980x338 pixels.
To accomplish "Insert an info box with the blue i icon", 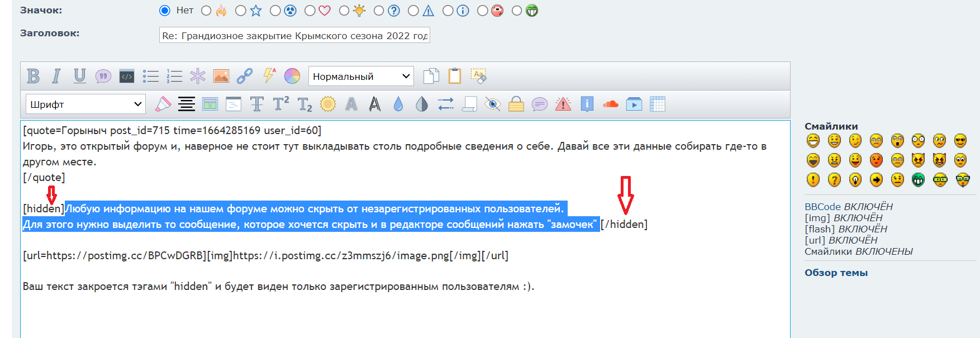I will 587,104.
